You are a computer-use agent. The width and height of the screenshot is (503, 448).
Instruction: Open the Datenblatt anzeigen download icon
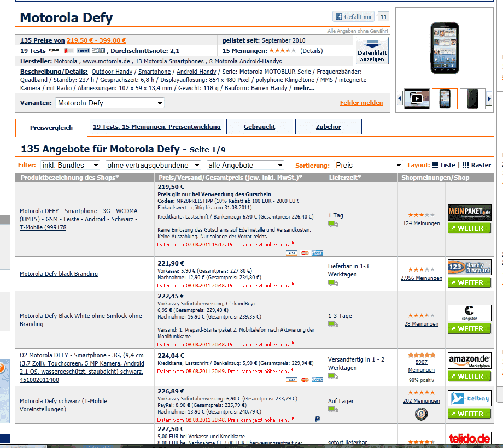(x=372, y=51)
